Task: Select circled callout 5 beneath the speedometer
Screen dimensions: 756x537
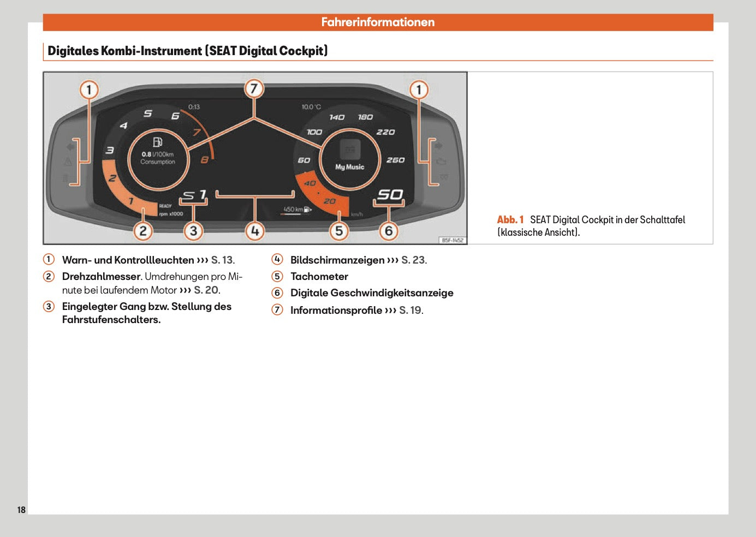Action: tap(339, 231)
